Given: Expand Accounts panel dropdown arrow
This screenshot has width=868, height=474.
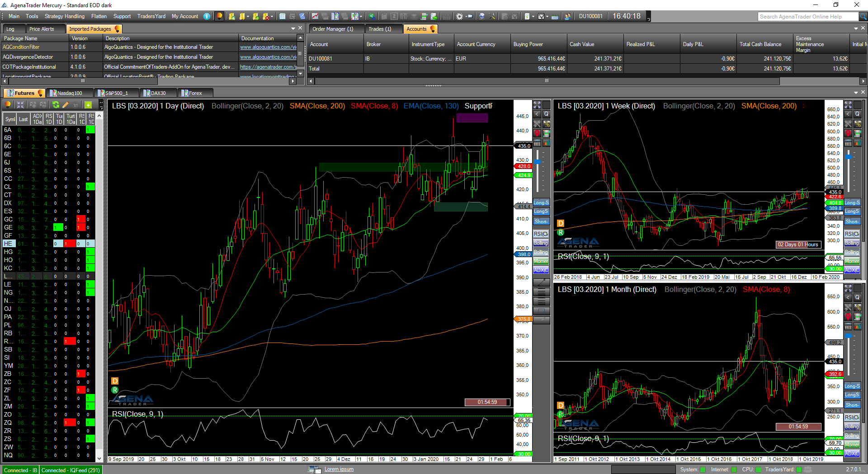Looking at the screenshot, I should (x=856, y=28).
